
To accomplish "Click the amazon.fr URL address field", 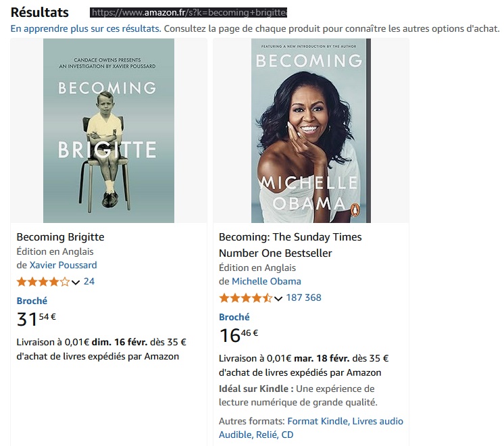I will coord(188,13).
